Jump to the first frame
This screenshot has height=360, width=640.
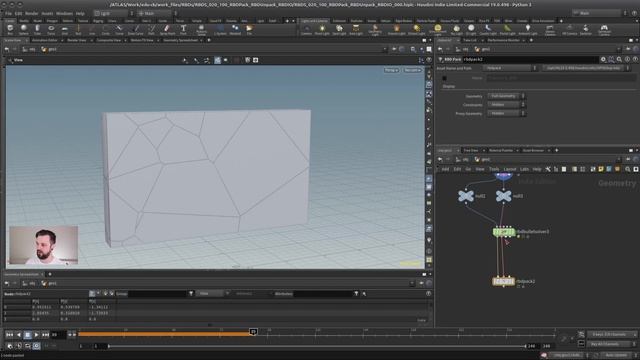click(x=9, y=335)
